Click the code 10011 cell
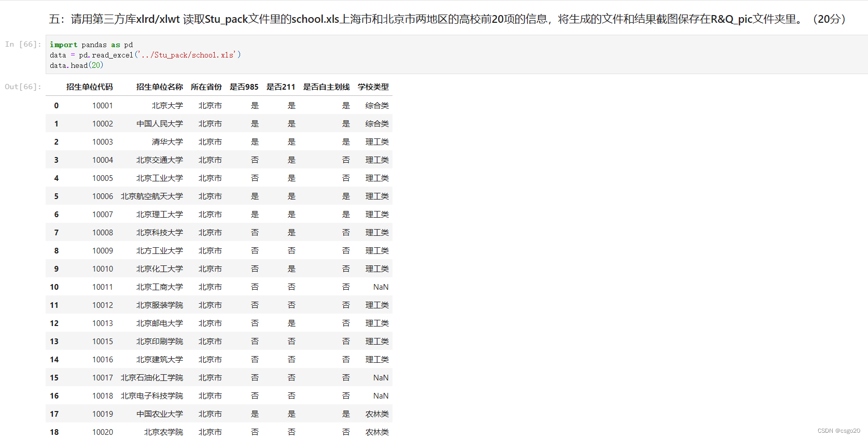Viewport: 868px width, 439px height. [102, 287]
